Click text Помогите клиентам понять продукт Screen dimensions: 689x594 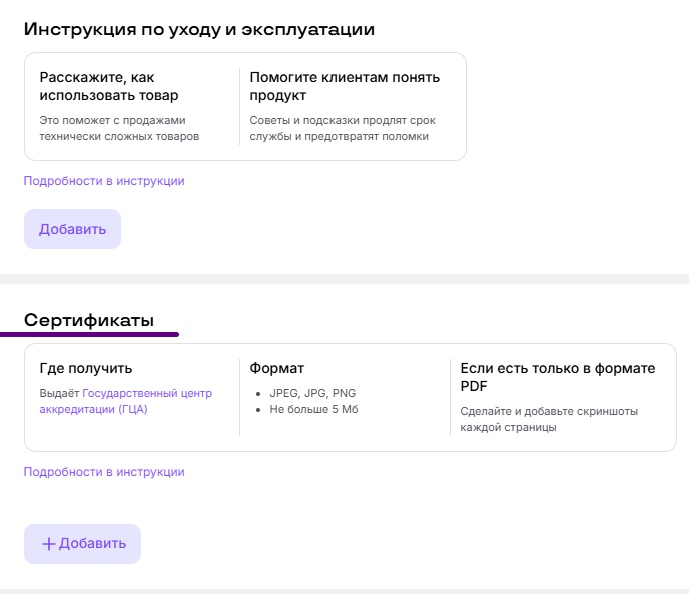coord(345,86)
